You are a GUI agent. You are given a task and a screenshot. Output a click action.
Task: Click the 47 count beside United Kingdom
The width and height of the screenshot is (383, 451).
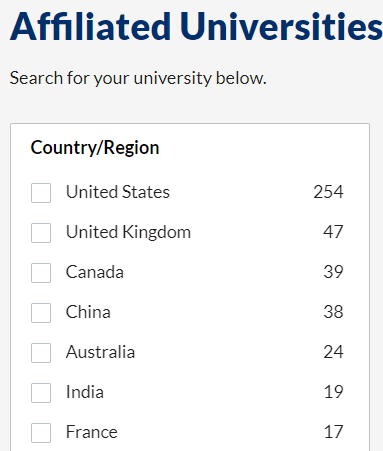pos(333,232)
